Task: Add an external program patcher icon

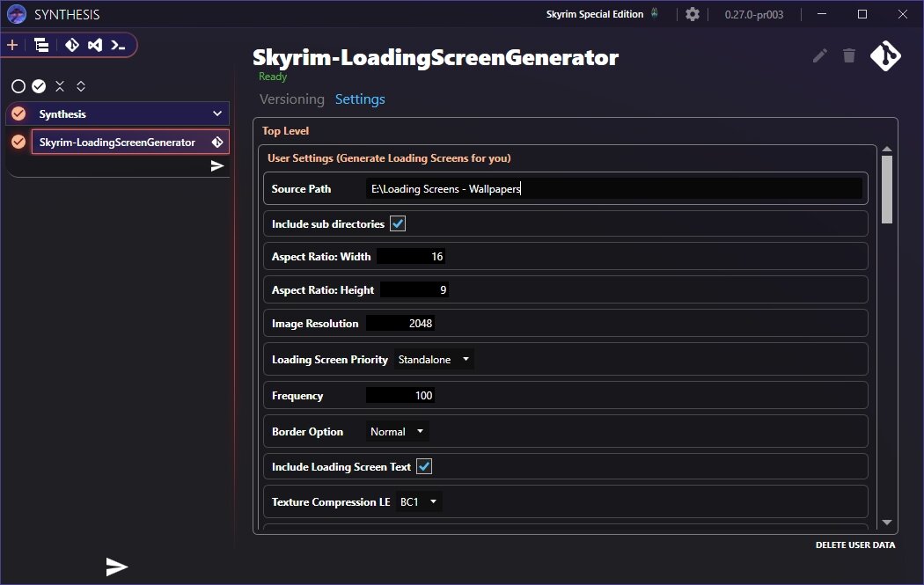Action: tap(118, 45)
